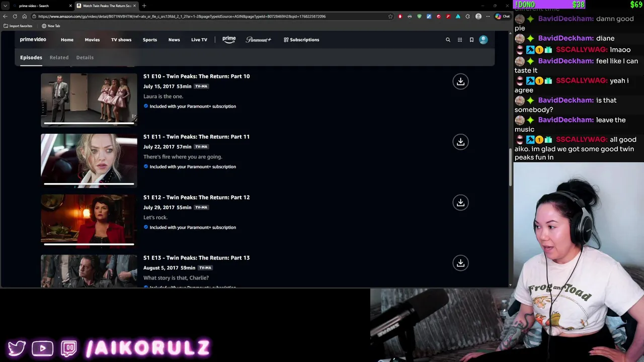
Task: Open the apps grid icon in Prime Video header
Action: [460, 40]
